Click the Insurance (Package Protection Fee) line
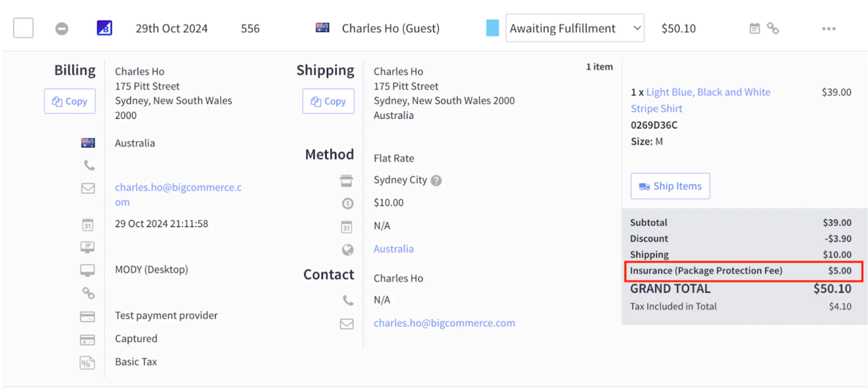This screenshot has height=388, width=868. click(743, 271)
